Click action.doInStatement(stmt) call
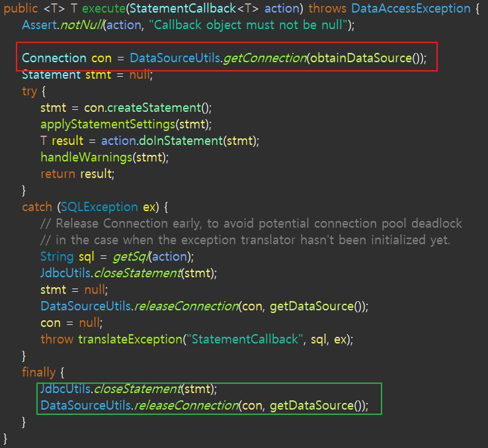 click(180, 141)
